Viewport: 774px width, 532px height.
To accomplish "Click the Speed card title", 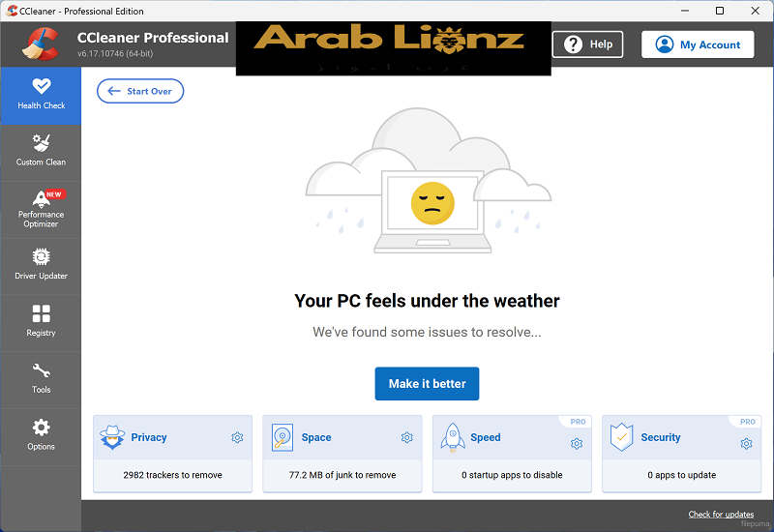I will (486, 438).
